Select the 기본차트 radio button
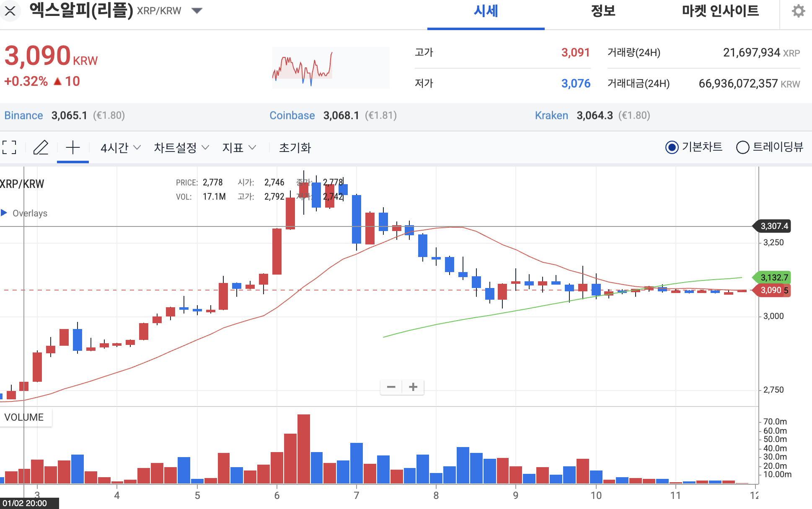 pyautogui.click(x=672, y=147)
